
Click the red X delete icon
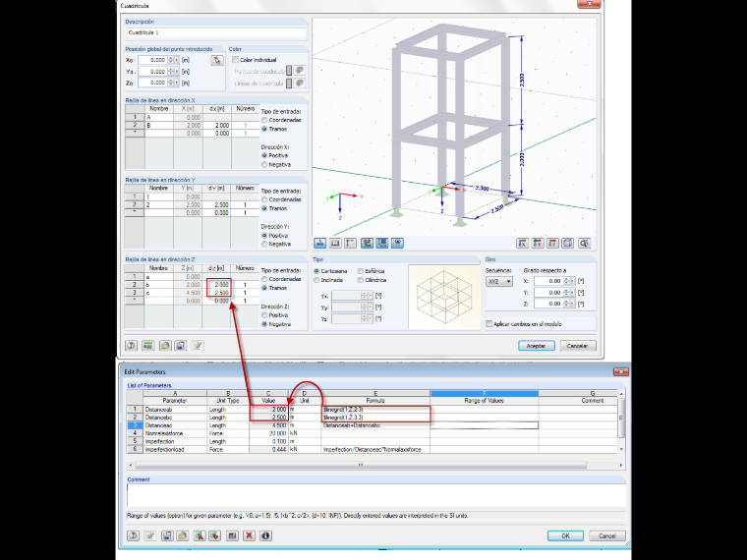(249, 535)
